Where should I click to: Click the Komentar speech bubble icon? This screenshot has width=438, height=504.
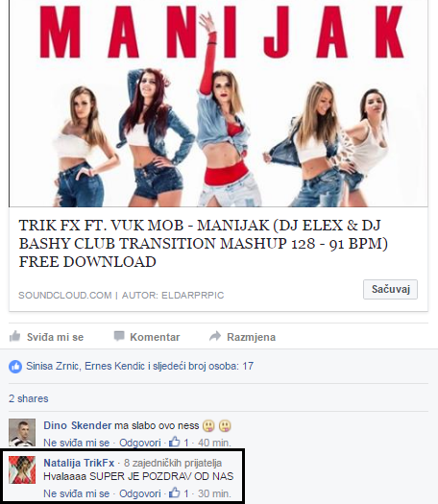click(x=119, y=336)
